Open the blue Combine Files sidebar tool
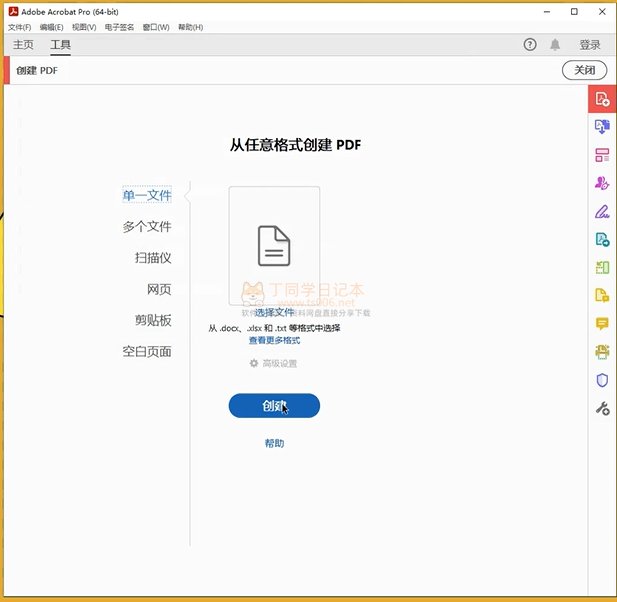Screen dimensions: 617x602 602,127
